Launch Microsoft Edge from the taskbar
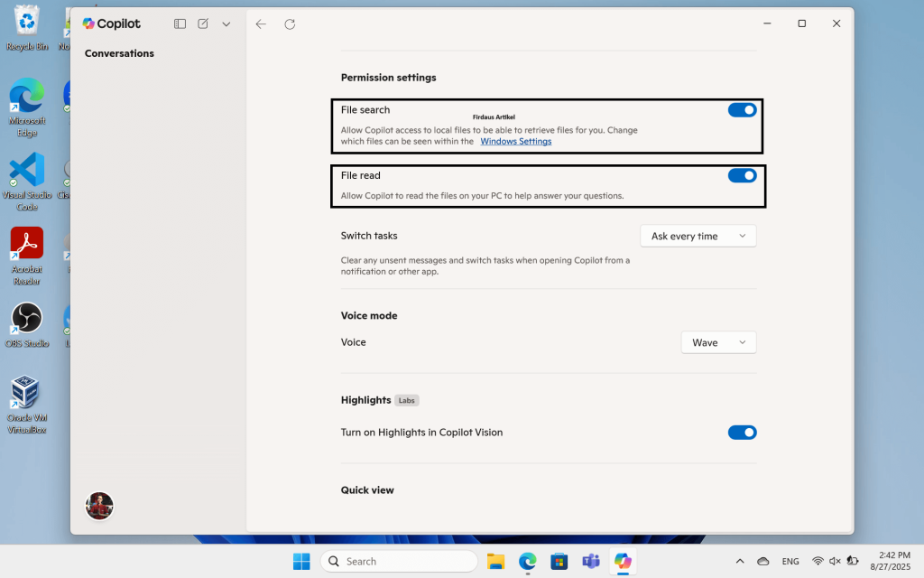This screenshot has height=578, width=924. (x=527, y=562)
